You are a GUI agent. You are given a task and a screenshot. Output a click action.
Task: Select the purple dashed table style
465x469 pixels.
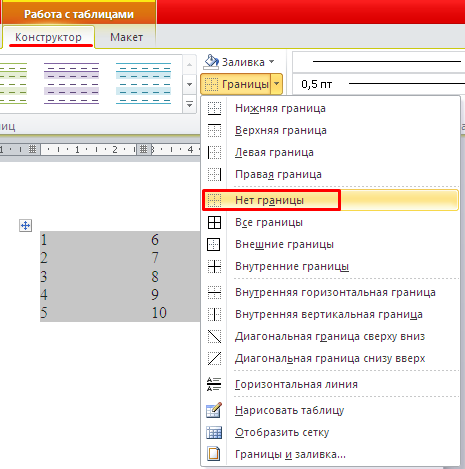coord(71,83)
